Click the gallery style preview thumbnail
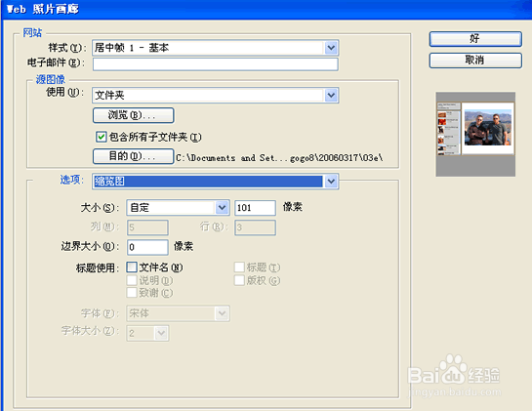Image resolution: width=532 pixels, height=411 pixels. tap(475, 134)
